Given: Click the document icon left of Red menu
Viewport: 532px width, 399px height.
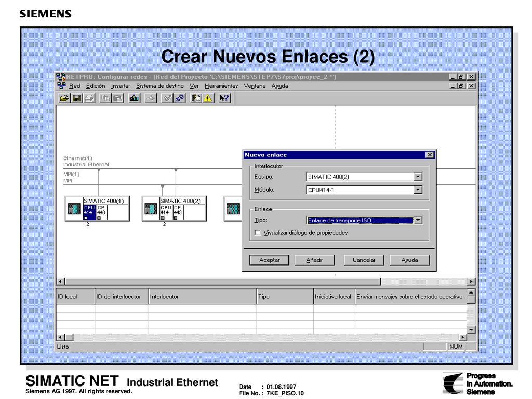Looking at the screenshot, I should click(61, 86).
